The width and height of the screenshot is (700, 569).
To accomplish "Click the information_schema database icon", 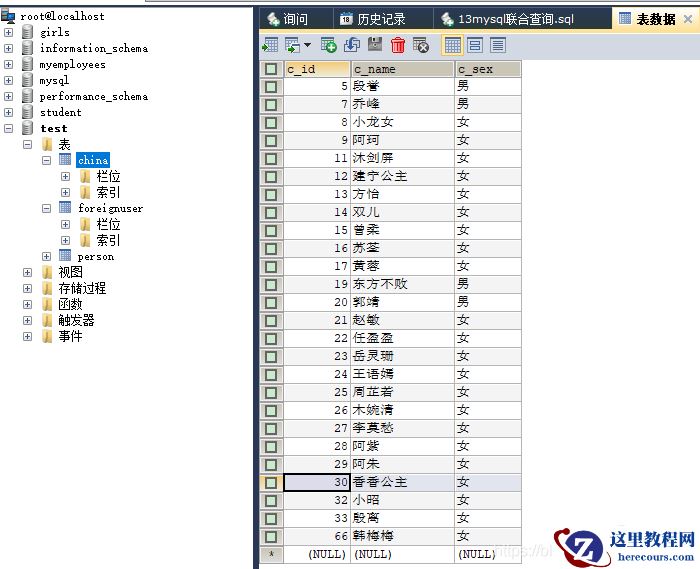I will pos(28,48).
